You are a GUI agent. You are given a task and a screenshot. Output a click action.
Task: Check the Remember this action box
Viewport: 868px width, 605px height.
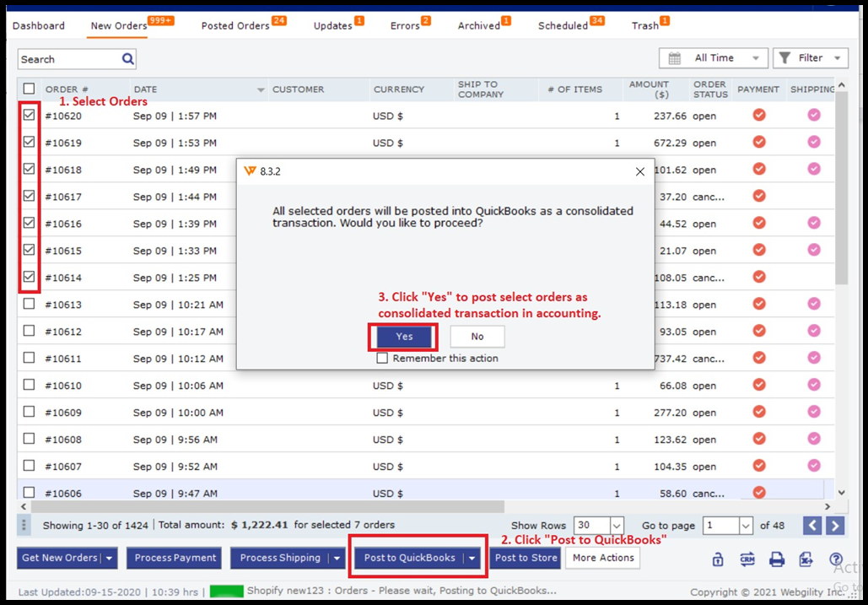pos(383,358)
